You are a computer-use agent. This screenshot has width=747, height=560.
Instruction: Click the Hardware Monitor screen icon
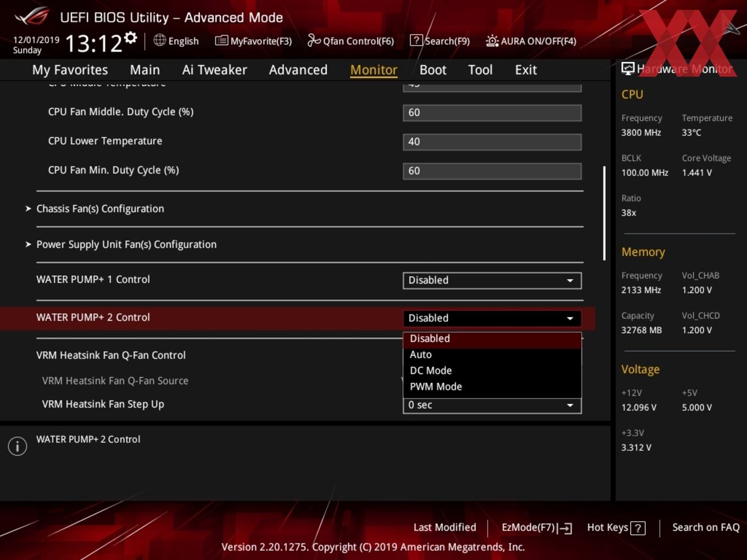click(628, 69)
